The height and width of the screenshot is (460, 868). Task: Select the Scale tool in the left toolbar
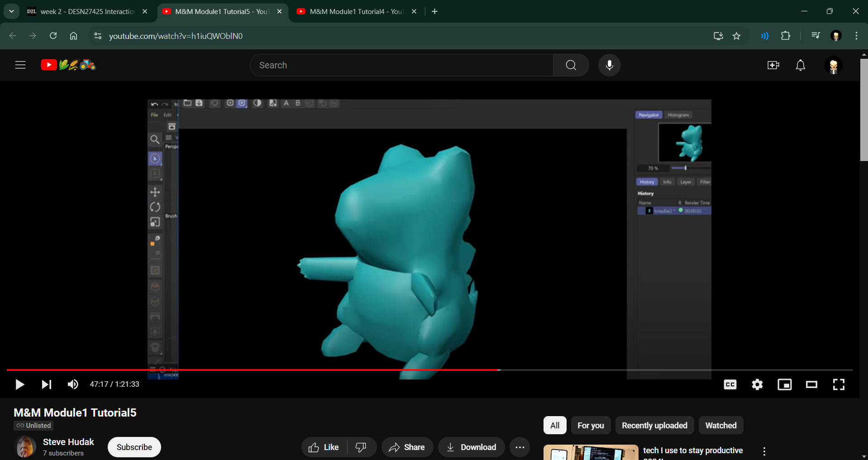click(x=156, y=222)
